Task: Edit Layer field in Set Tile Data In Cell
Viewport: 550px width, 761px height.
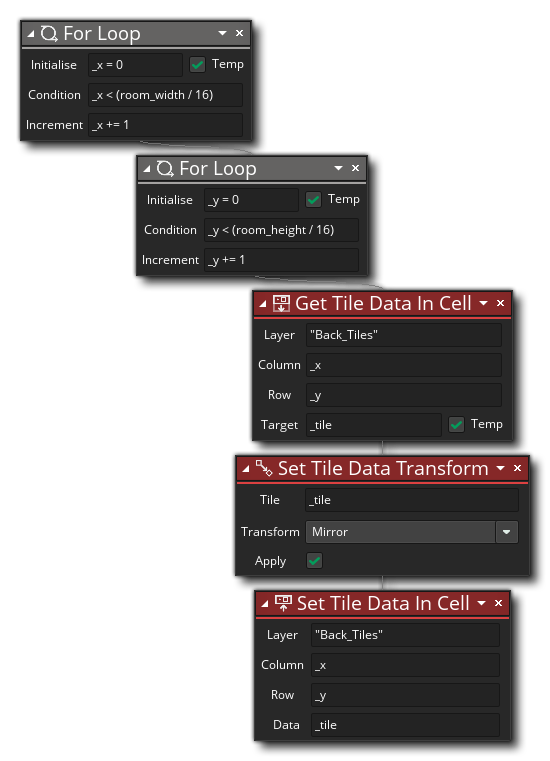Action: (405, 635)
